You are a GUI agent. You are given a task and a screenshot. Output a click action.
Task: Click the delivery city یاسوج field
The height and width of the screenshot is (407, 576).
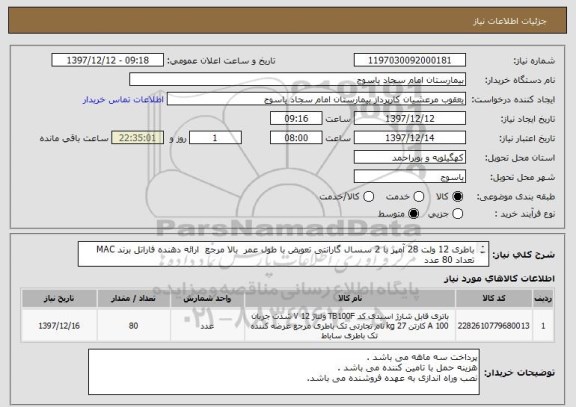pyautogui.click(x=410, y=177)
